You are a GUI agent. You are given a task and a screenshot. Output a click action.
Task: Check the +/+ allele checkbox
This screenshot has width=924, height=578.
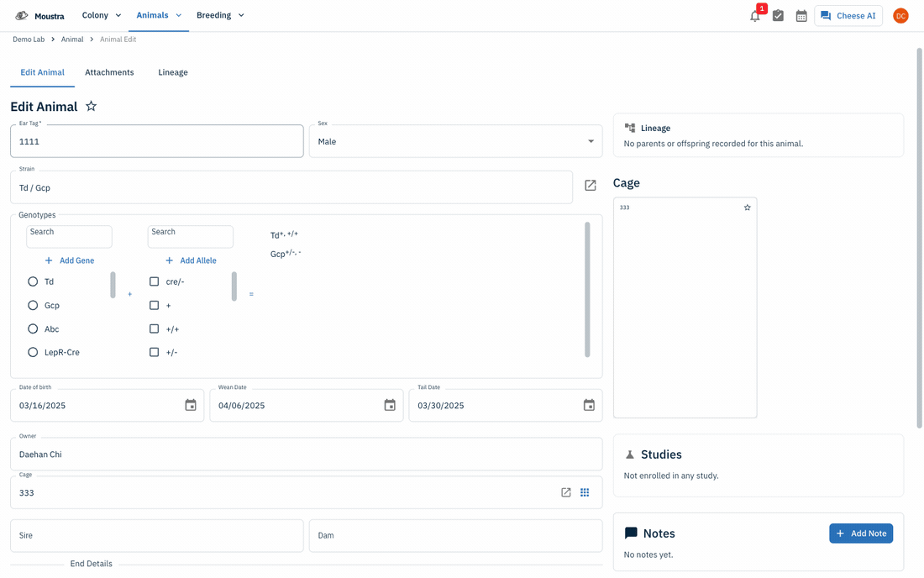click(154, 328)
